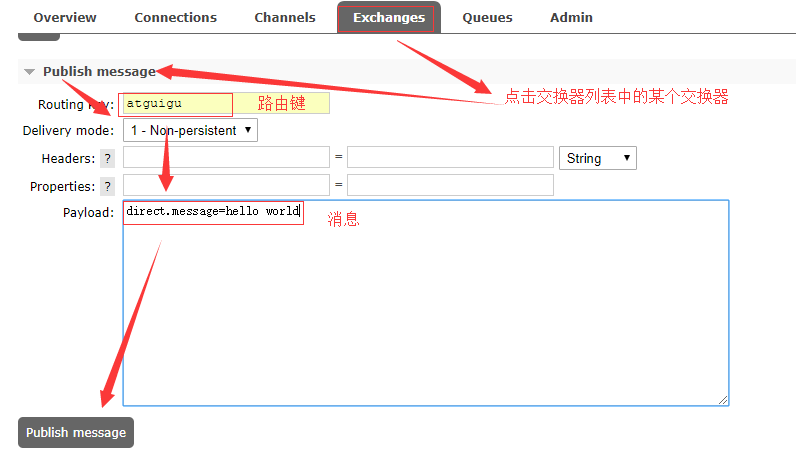Click the Publish message button
796x454 pixels.
click(76, 433)
